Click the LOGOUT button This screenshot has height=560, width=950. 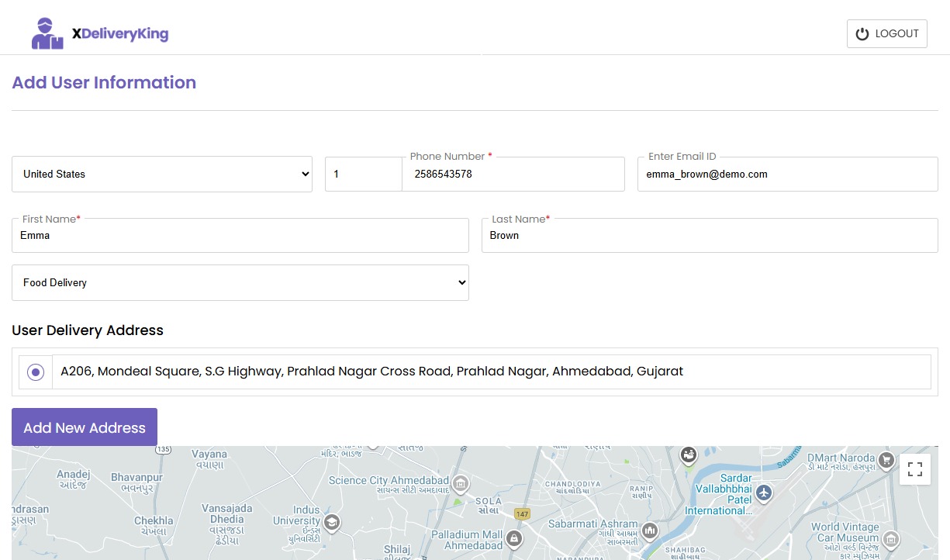click(886, 34)
